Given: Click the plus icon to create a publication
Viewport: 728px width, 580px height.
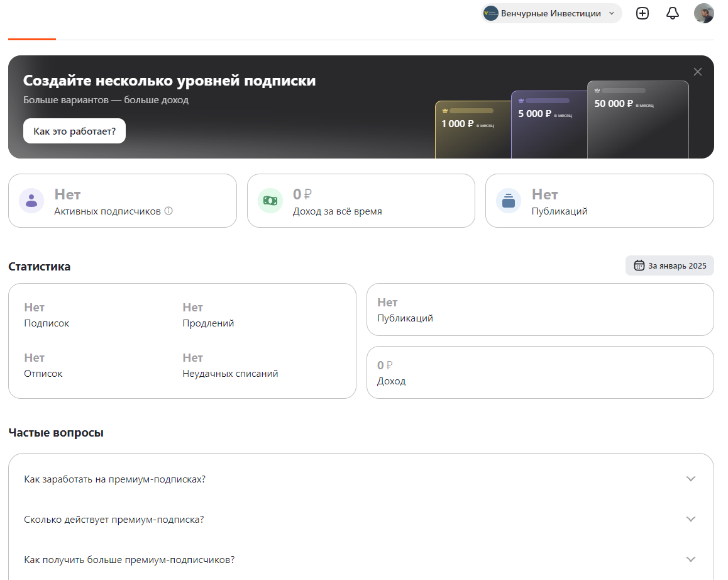Looking at the screenshot, I should 642,13.
